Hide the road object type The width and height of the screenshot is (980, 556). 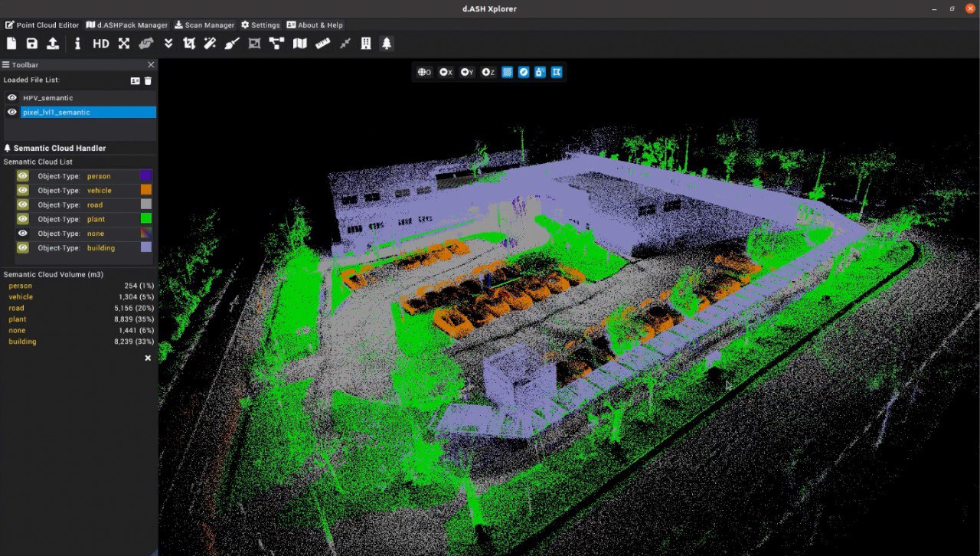pyautogui.click(x=23, y=204)
